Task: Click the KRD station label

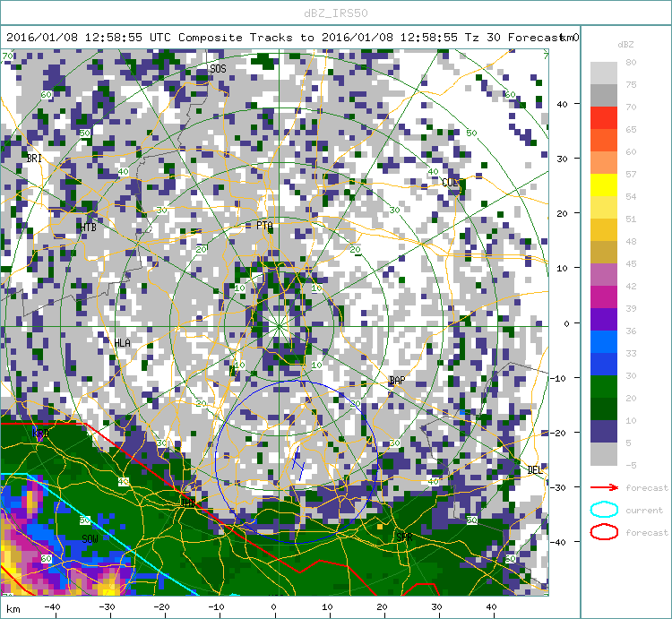Action: click(40, 433)
